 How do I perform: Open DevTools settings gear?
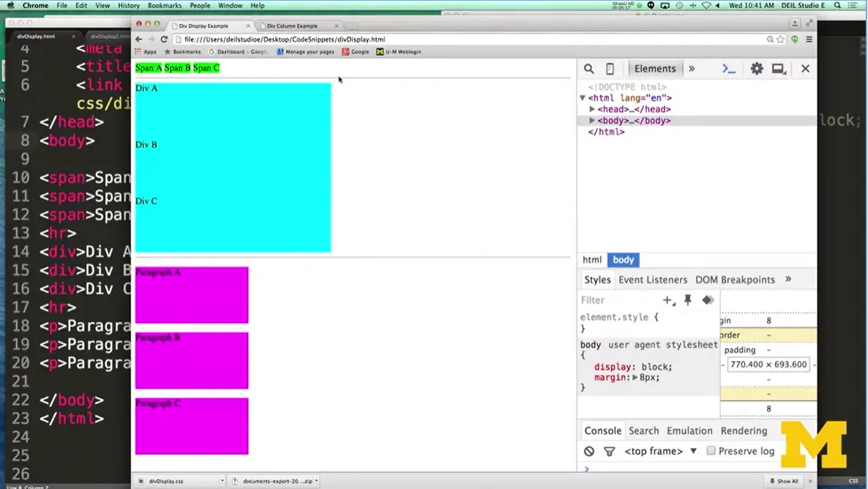[x=757, y=68]
